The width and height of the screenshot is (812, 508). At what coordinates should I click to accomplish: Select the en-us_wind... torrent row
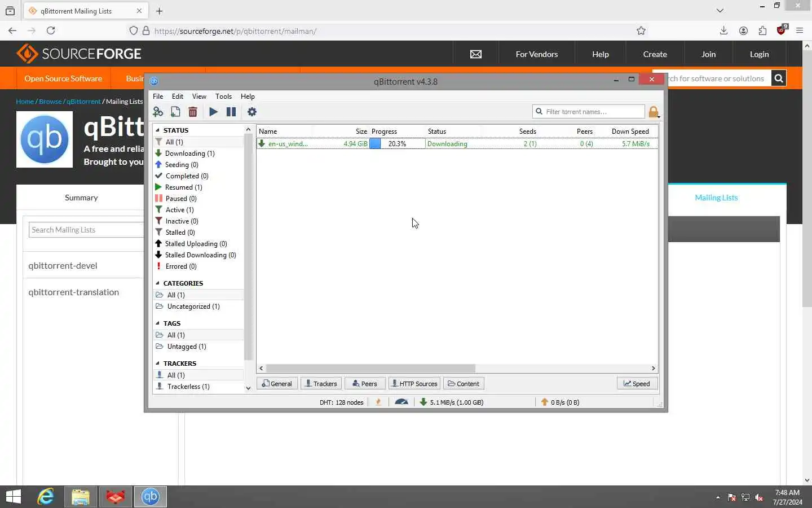coord(457,143)
